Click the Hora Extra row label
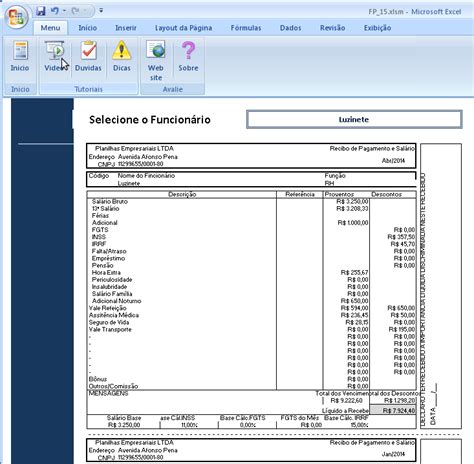This screenshot has width=474, height=464. pyautogui.click(x=106, y=272)
